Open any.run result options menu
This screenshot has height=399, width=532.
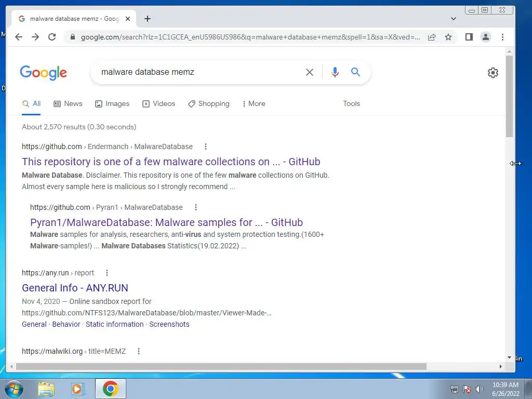pyautogui.click(x=107, y=273)
